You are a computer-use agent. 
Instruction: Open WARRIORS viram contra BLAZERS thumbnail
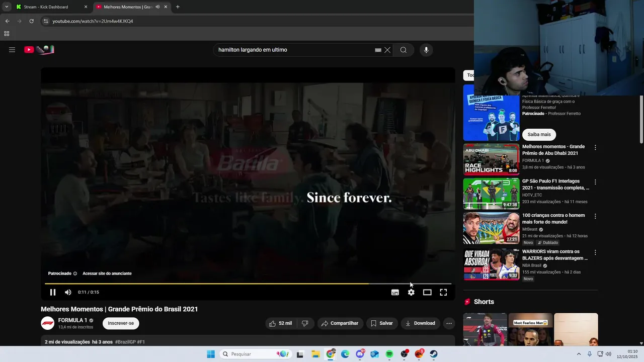pos(491,264)
